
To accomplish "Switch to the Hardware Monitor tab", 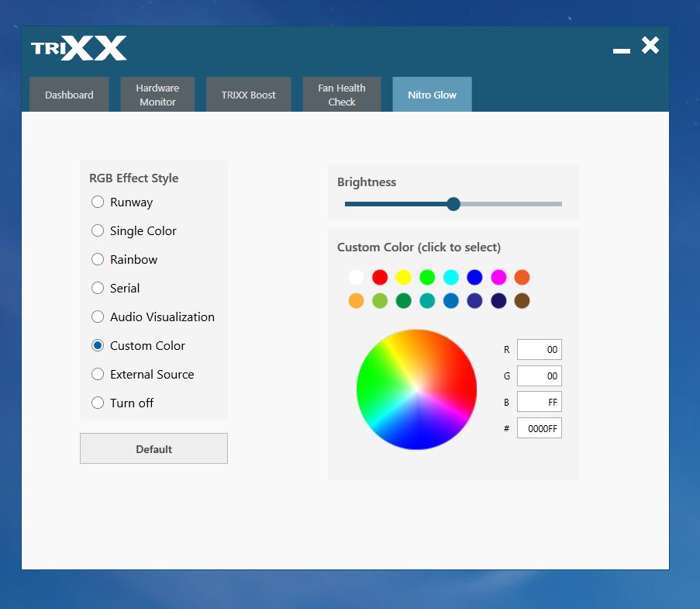I will click(157, 95).
